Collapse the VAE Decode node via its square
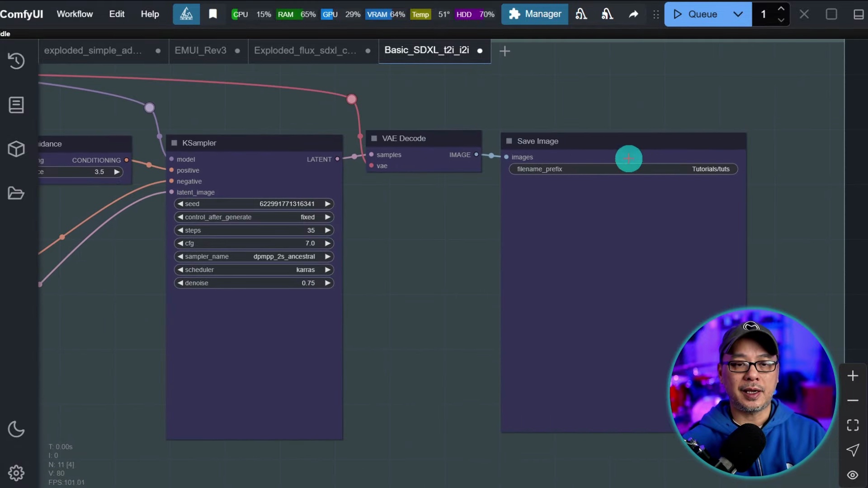 tap(374, 138)
